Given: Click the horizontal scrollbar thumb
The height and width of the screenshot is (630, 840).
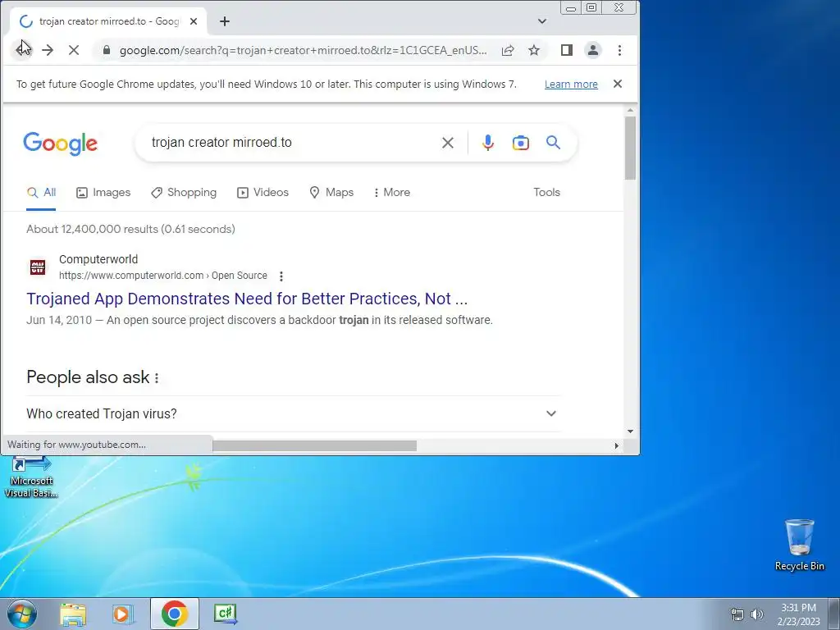Looking at the screenshot, I should click(x=314, y=445).
